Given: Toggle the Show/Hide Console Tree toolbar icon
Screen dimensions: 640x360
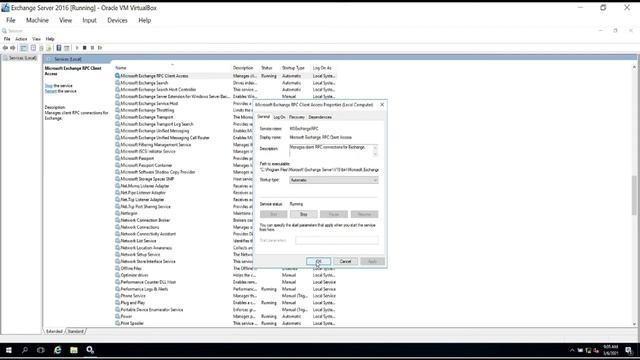Looking at the screenshot, I should tap(24, 48).
